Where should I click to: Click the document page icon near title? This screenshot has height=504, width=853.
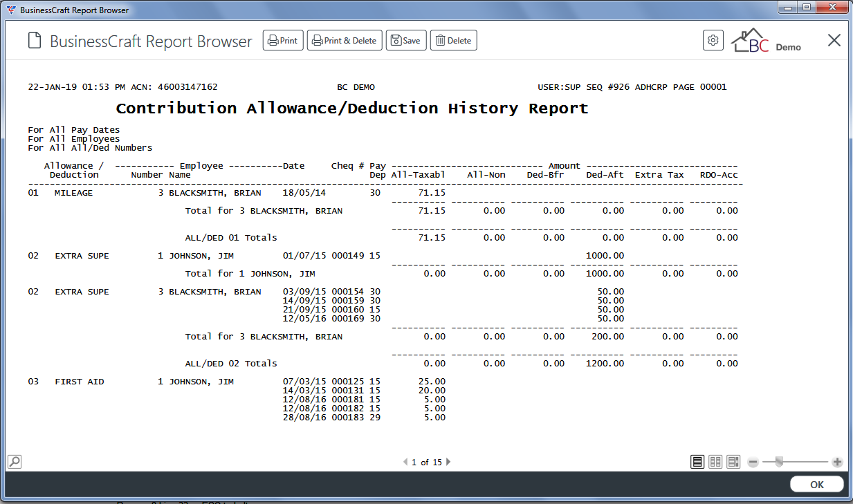(35, 41)
